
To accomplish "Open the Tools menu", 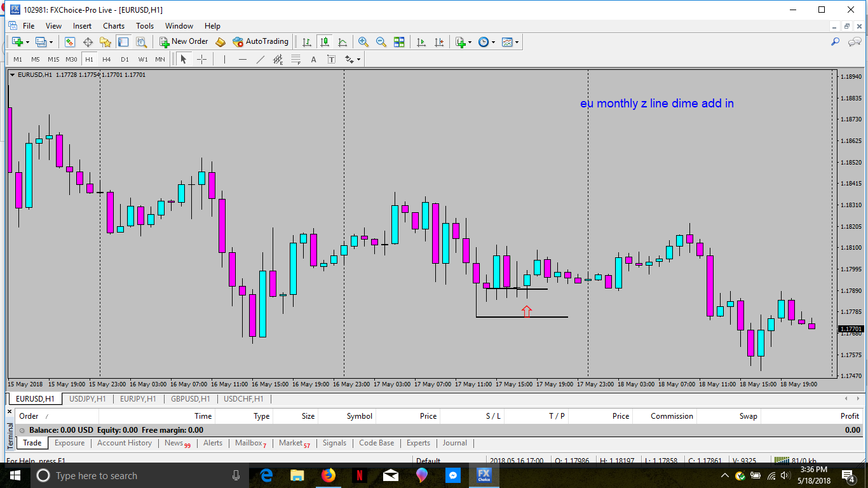I will coord(145,26).
